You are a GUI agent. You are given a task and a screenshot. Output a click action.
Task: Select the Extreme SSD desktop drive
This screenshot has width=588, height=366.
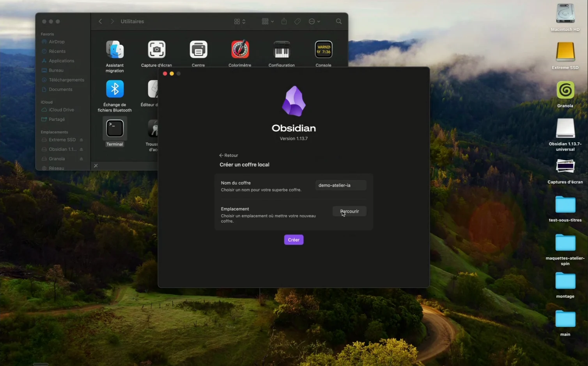point(565,52)
